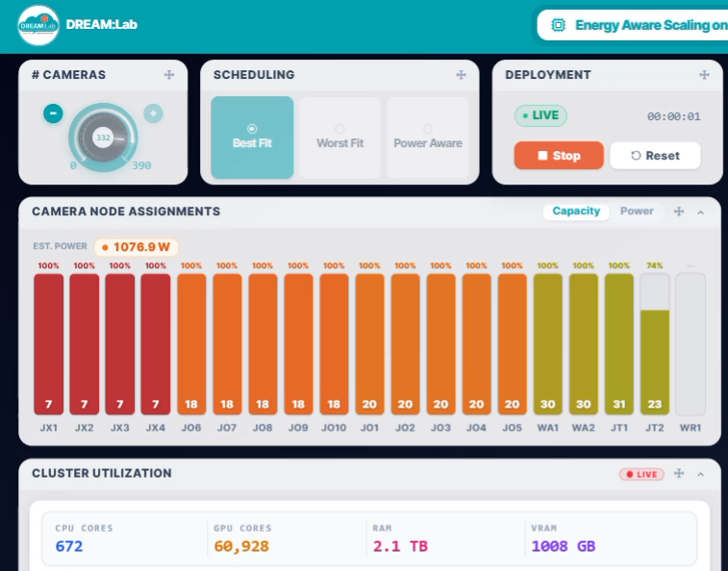Click the Energy Aware Scaling on button
This screenshot has width=728, height=571.
633,25
